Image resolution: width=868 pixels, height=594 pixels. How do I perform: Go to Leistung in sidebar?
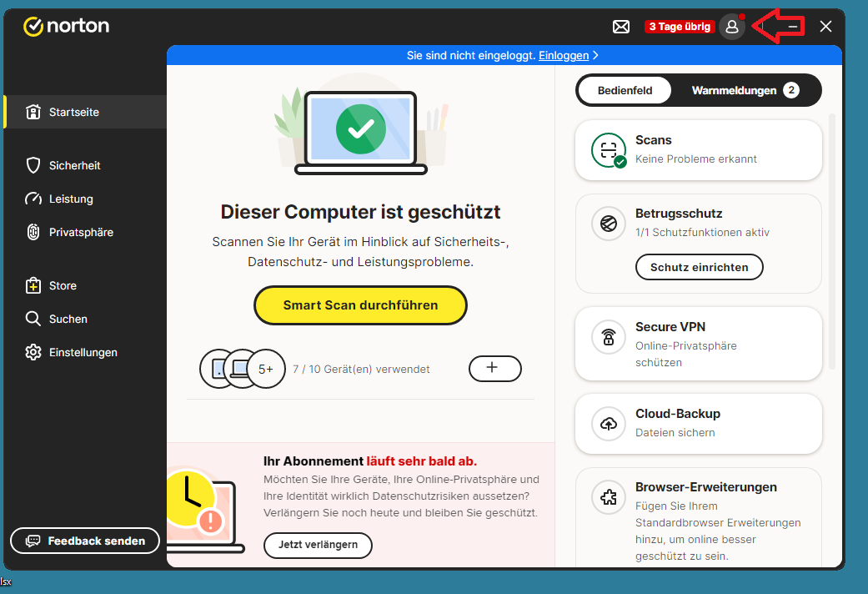71,199
